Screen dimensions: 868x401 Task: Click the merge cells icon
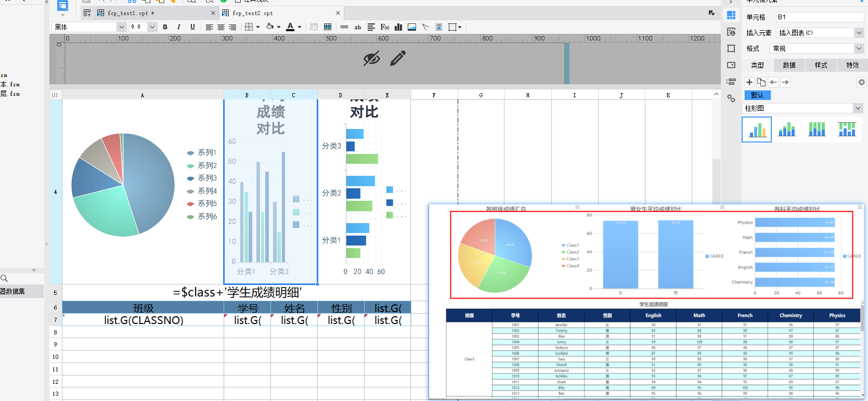[314, 27]
